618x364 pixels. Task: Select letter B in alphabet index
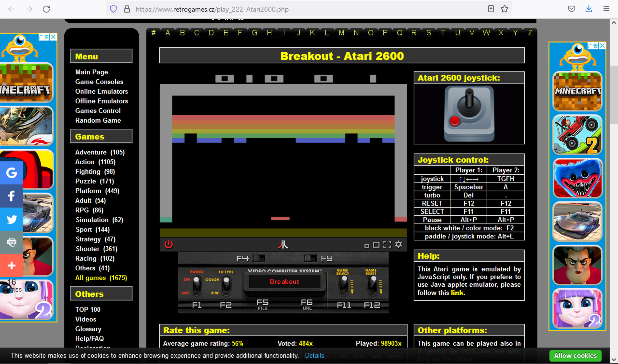pyautogui.click(x=182, y=33)
